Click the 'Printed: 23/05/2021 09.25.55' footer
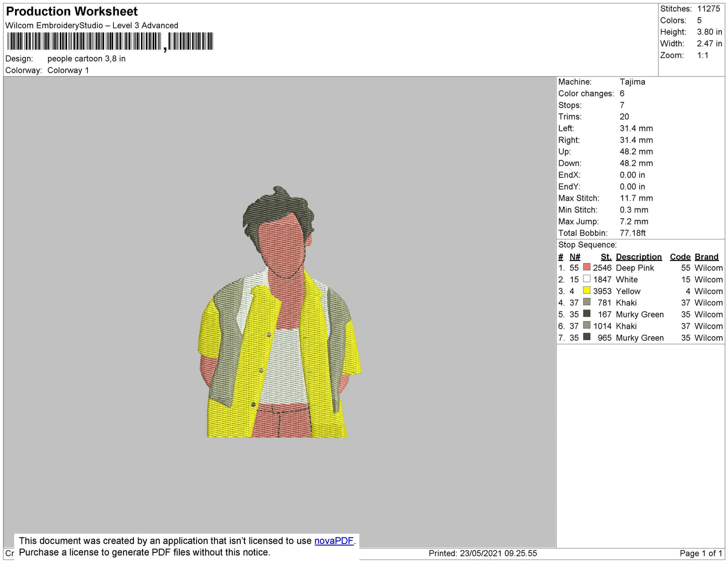Viewport: 728px width, 563px height. coord(483,553)
